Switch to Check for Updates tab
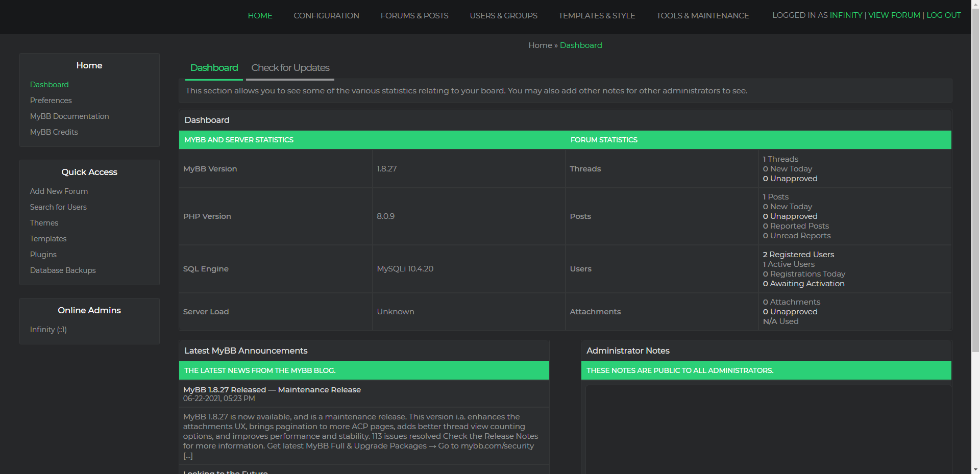980x474 pixels. [290, 68]
